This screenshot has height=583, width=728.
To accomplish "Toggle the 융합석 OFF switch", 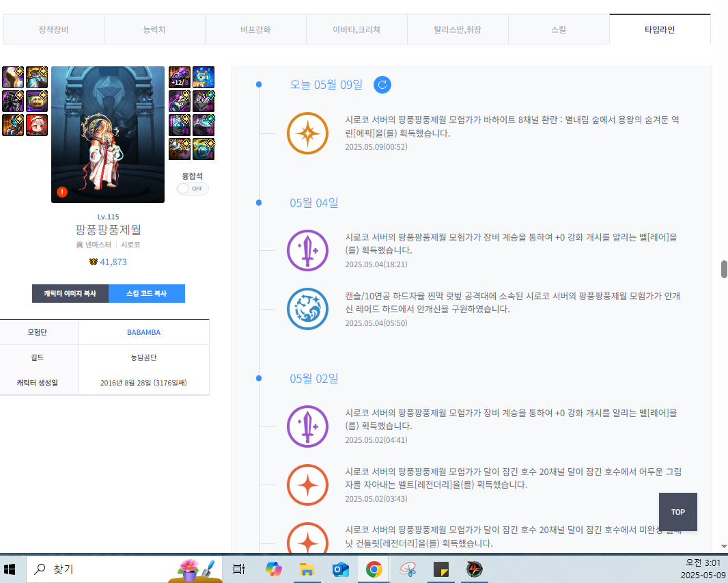I will (193, 189).
